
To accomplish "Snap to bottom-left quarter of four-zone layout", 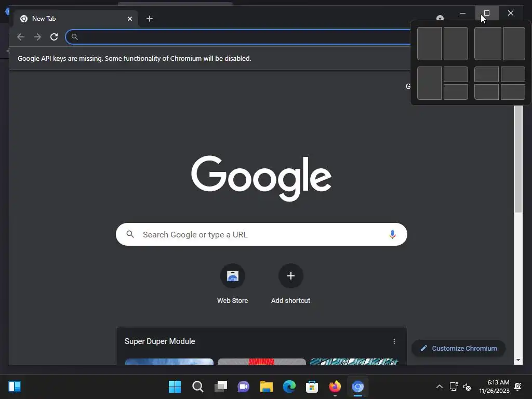I will click(486, 92).
